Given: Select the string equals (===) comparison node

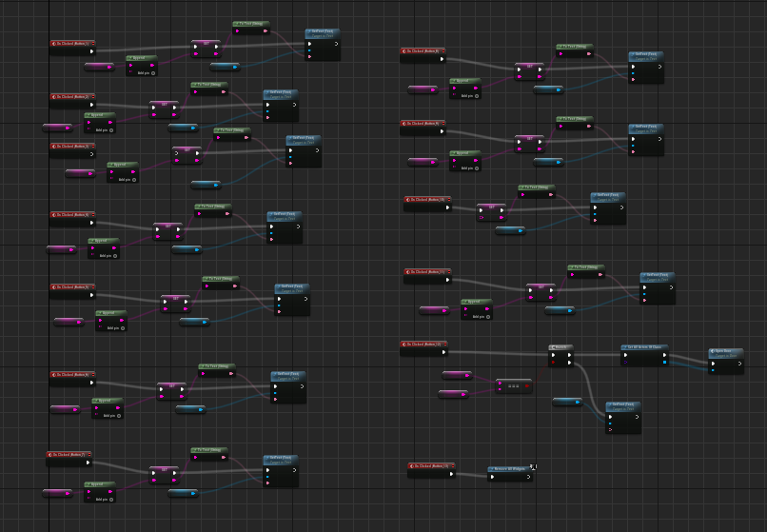Looking at the screenshot, I should pyautogui.click(x=514, y=386).
